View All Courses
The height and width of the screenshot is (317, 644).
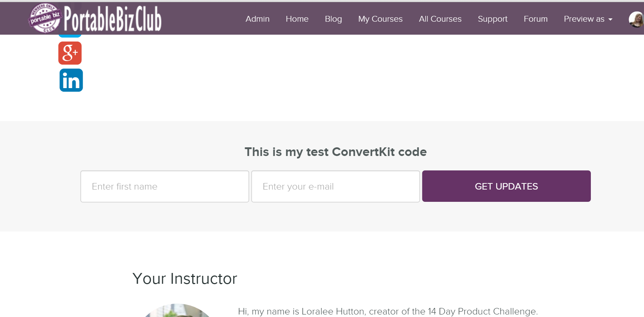440,19
